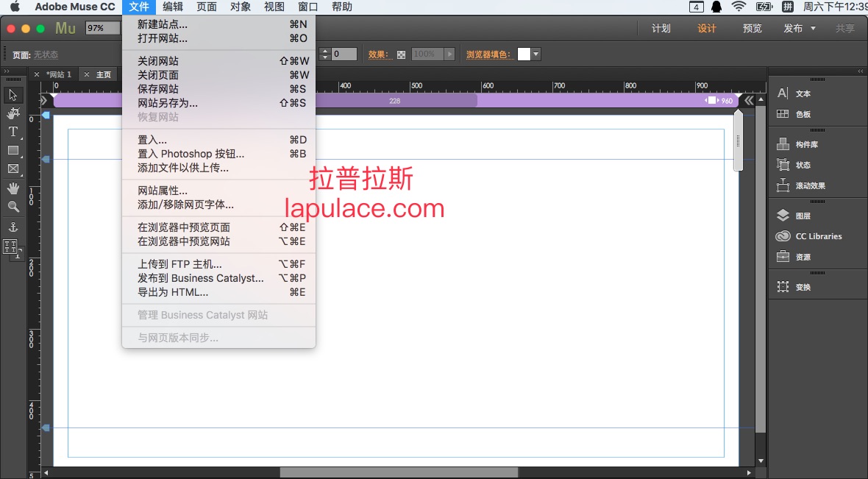This screenshot has width=868, height=479.
Task: Switch to 预览 preview mode
Action: [x=752, y=28]
